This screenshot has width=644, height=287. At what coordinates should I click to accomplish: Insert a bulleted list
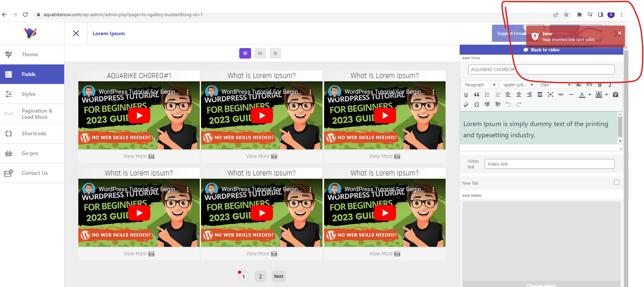tap(487, 94)
